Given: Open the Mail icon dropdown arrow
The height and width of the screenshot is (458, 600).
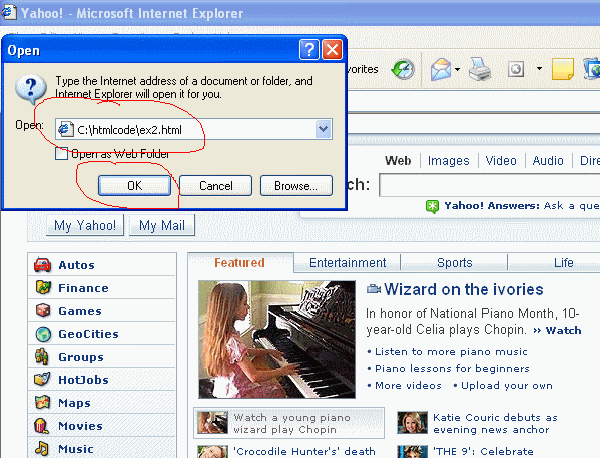Looking at the screenshot, I should (457, 69).
